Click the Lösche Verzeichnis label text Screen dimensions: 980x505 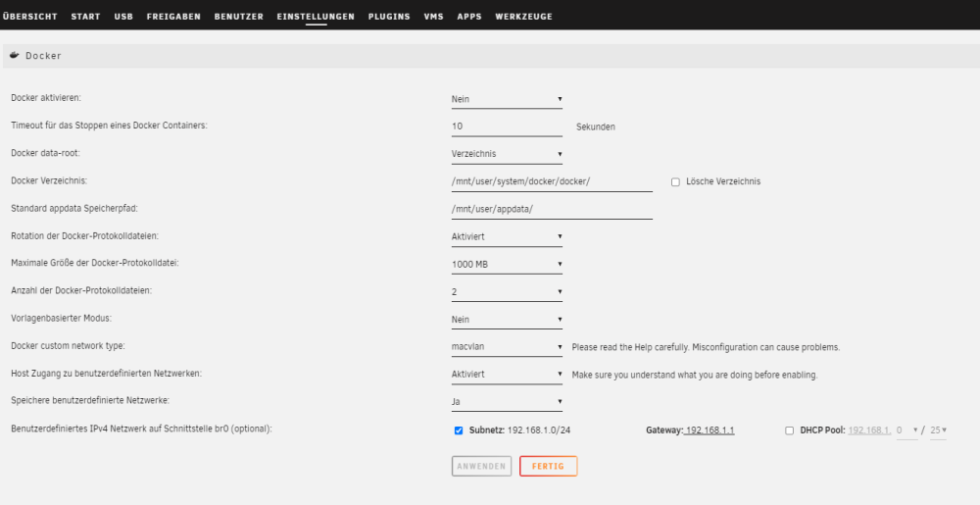pyautogui.click(x=723, y=181)
